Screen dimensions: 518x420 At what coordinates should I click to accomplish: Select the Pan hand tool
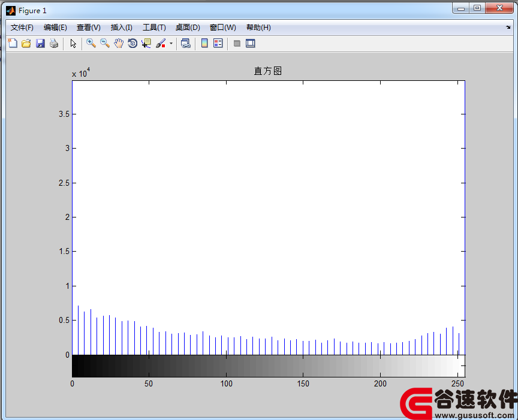[119, 43]
